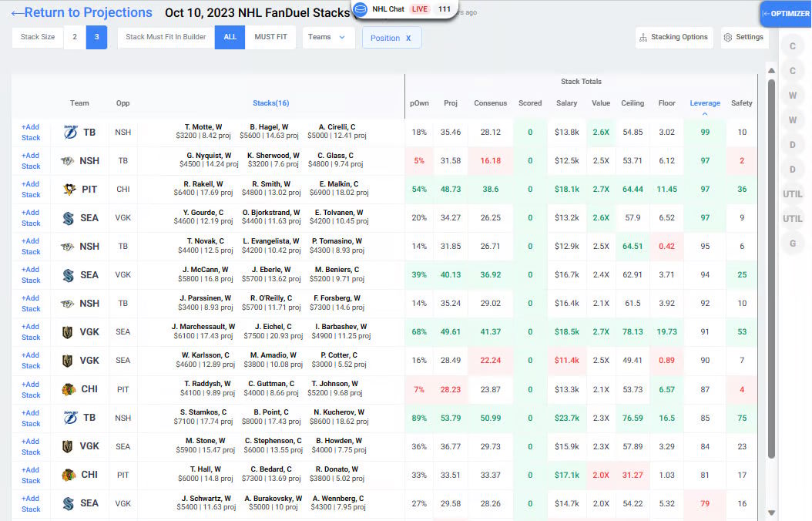Click VGK logo in W. Karlsson row
The width and height of the screenshot is (812, 521).
click(67, 361)
